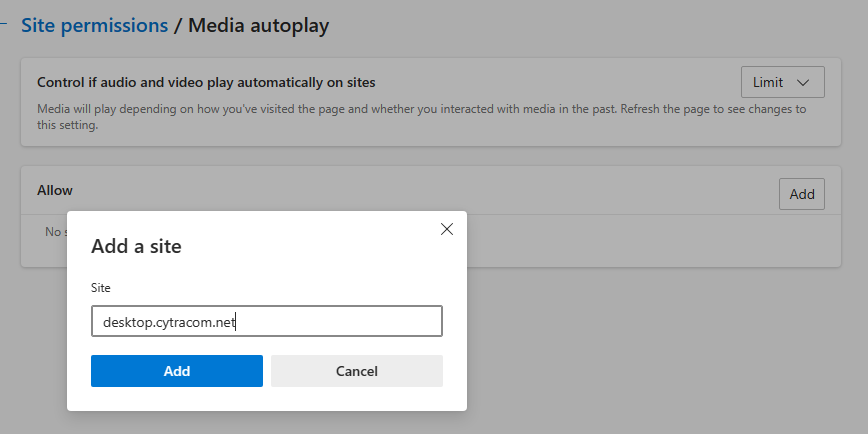The width and height of the screenshot is (868, 434).
Task: Click the autoplay control setting title
Action: pos(206,82)
